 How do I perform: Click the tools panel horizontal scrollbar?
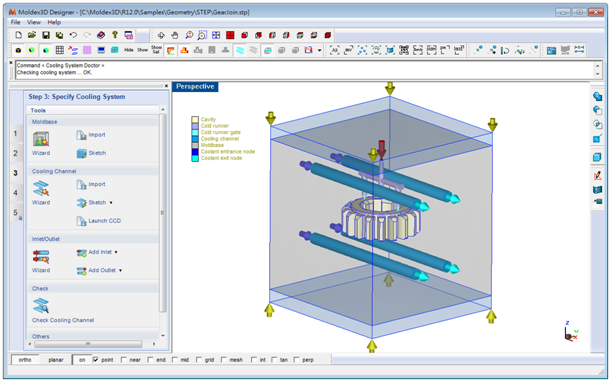point(88,344)
